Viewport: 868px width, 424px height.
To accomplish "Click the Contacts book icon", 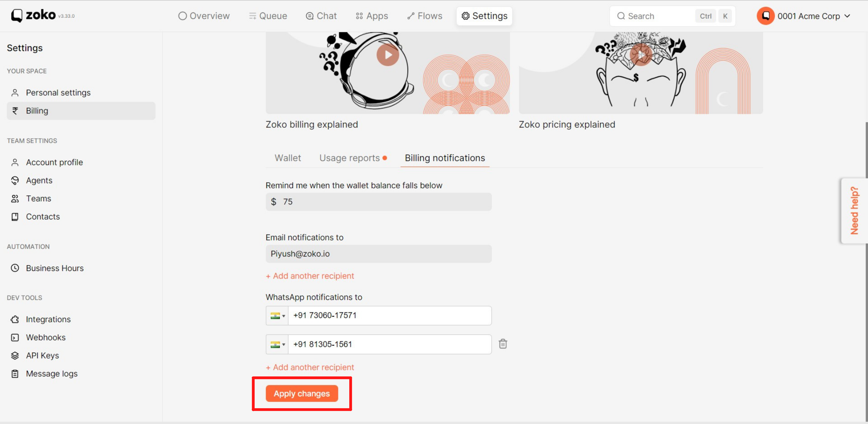I will coord(15,217).
